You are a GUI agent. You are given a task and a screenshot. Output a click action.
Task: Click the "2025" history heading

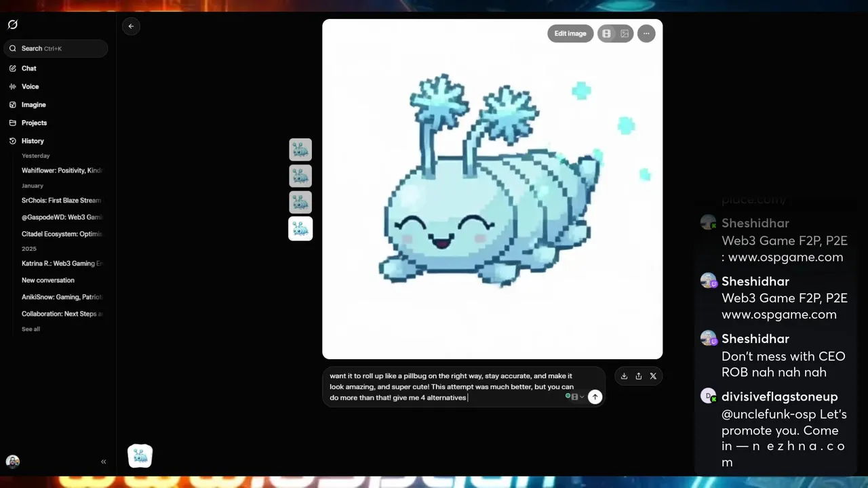point(29,249)
